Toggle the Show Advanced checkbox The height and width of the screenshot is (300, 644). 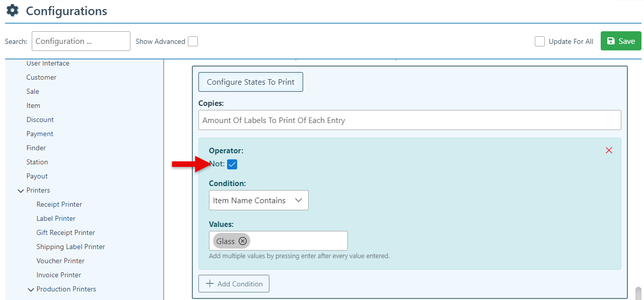pyautogui.click(x=192, y=41)
